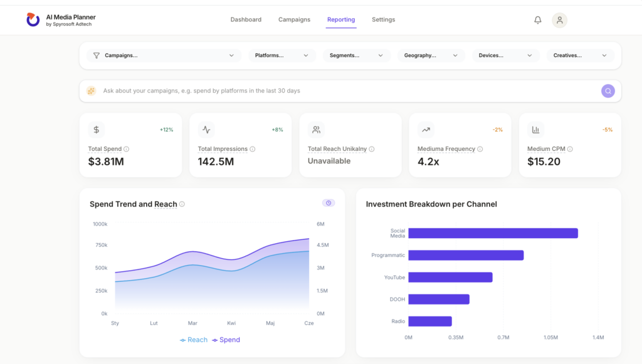This screenshot has width=642, height=364.
Task: Go to the Dashboard tab
Action: pos(246,19)
